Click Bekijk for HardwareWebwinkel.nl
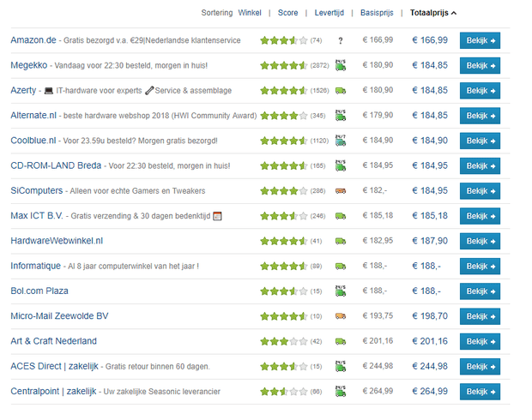 pyautogui.click(x=480, y=242)
